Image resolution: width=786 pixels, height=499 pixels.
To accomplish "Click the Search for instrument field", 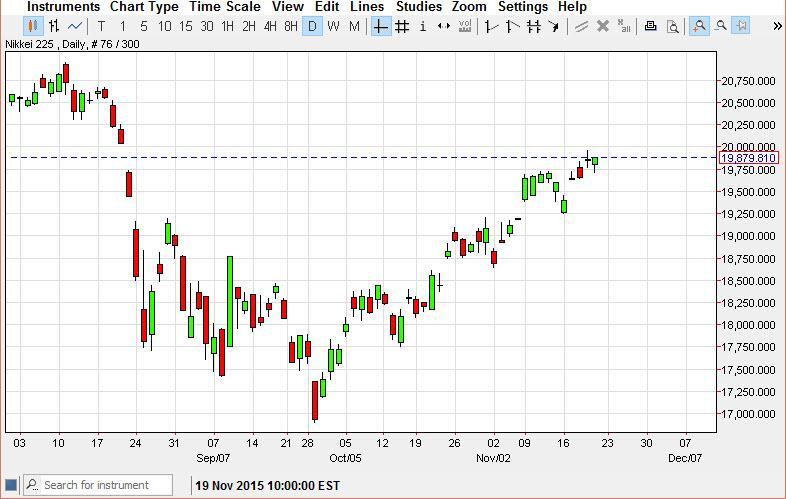I will tap(105, 485).
